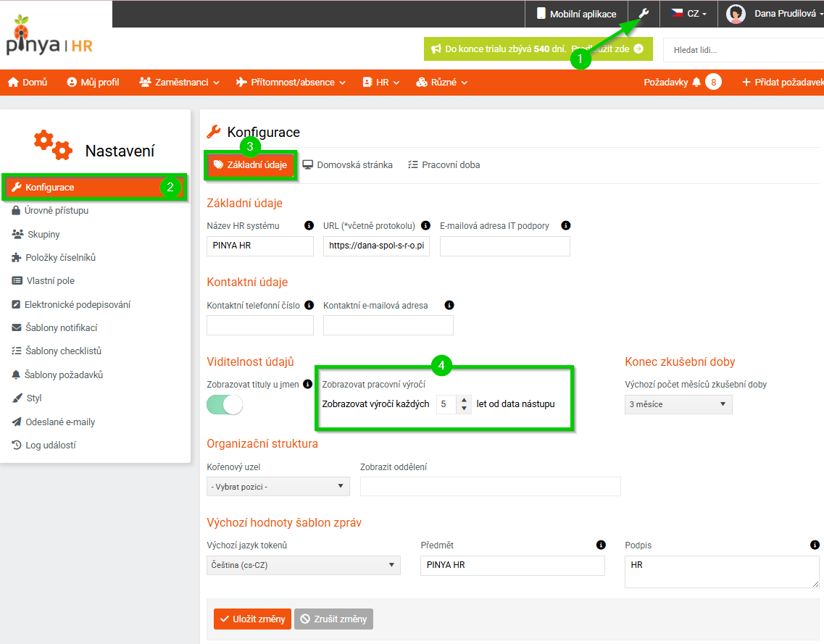Viewport: 824px width, 644px height.
Task: Click info icon beside Podpis label
Action: 815,545
